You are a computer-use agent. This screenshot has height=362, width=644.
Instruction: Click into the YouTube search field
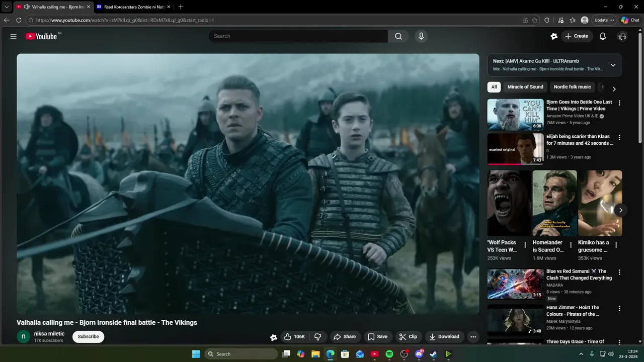(x=298, y=36)
